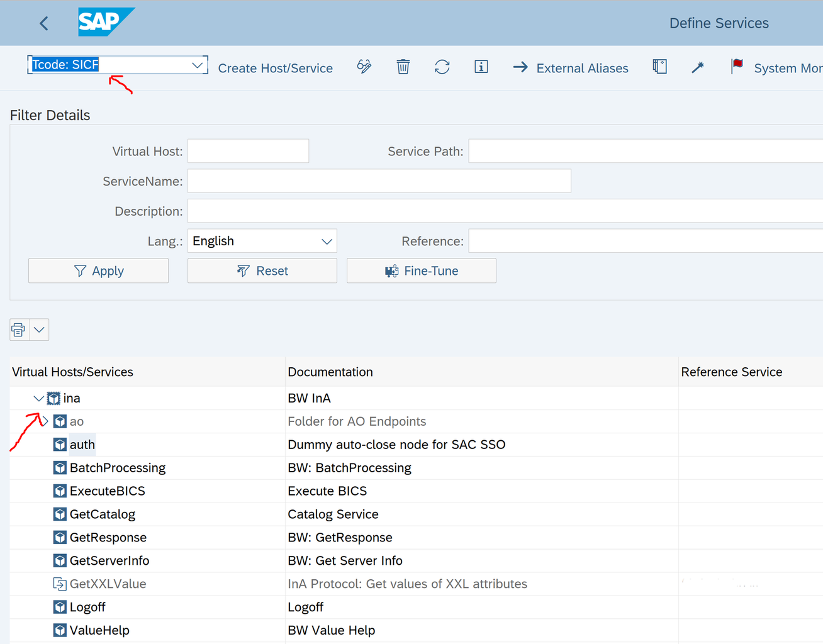Select the Logoff tree item
The width and height of the screenshot is (823, 644).
[87, 608]
